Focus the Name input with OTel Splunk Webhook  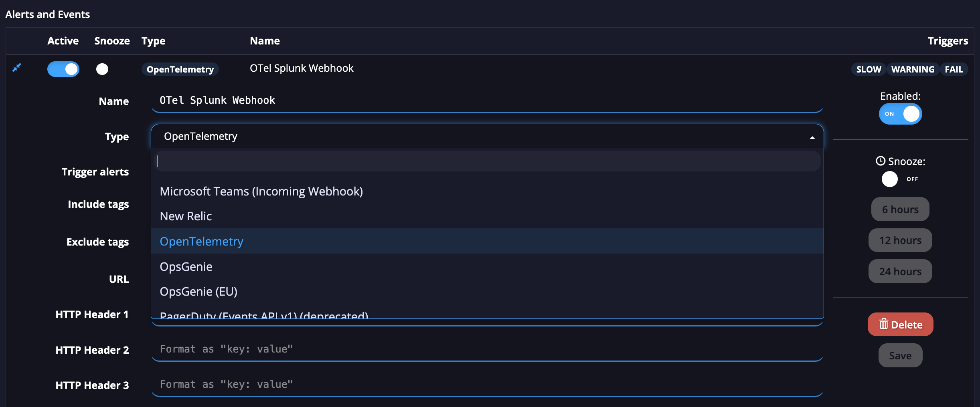click(x=487, y=101)
